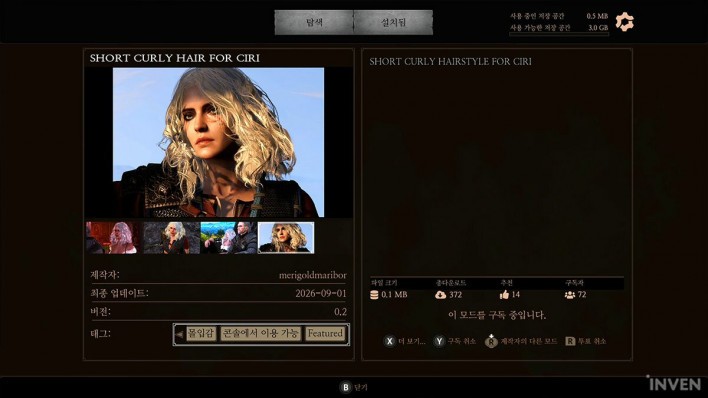Click the right-stick icon for creator's other mods
The width and height of the screenshot is (708, 398).
(491, 341)
